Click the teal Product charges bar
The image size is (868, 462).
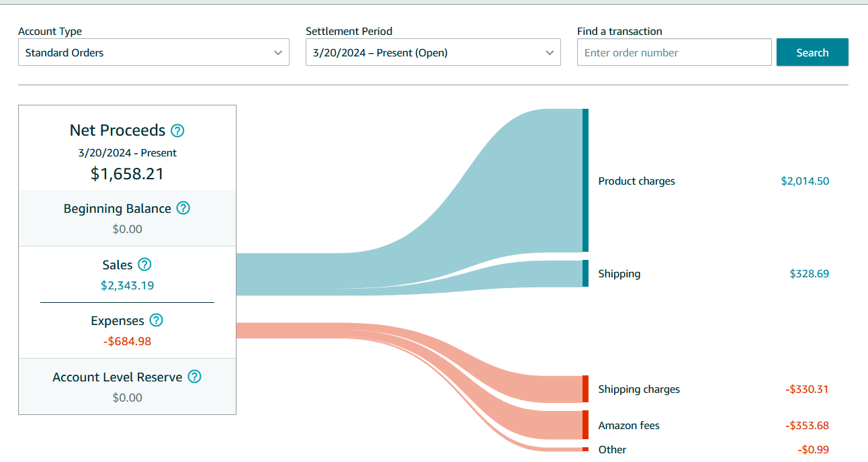click(x=585, y=180)
